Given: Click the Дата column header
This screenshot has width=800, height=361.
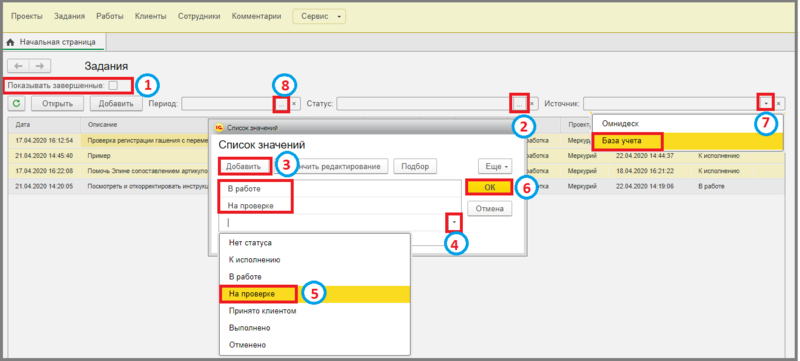Looking at the screenshot, I should (44, 124).
